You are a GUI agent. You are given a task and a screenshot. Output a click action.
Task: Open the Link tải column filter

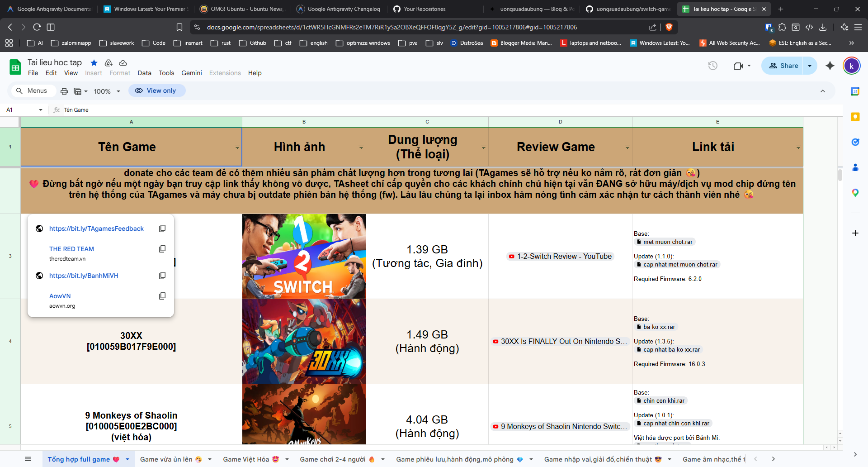pos(798,147)
